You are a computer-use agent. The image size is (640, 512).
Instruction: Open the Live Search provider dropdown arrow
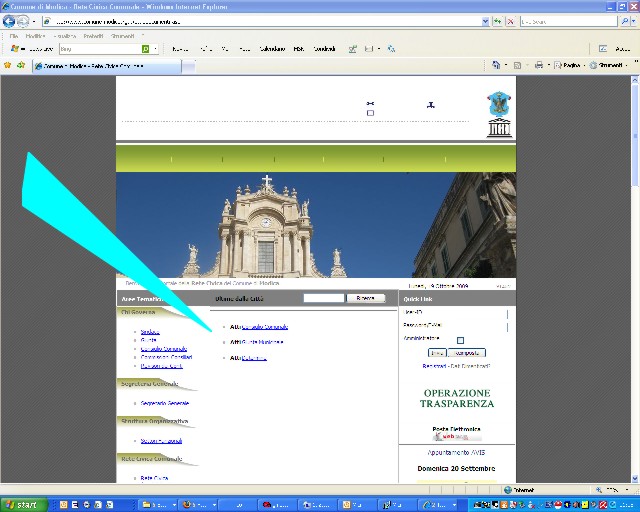coord(633,21)
